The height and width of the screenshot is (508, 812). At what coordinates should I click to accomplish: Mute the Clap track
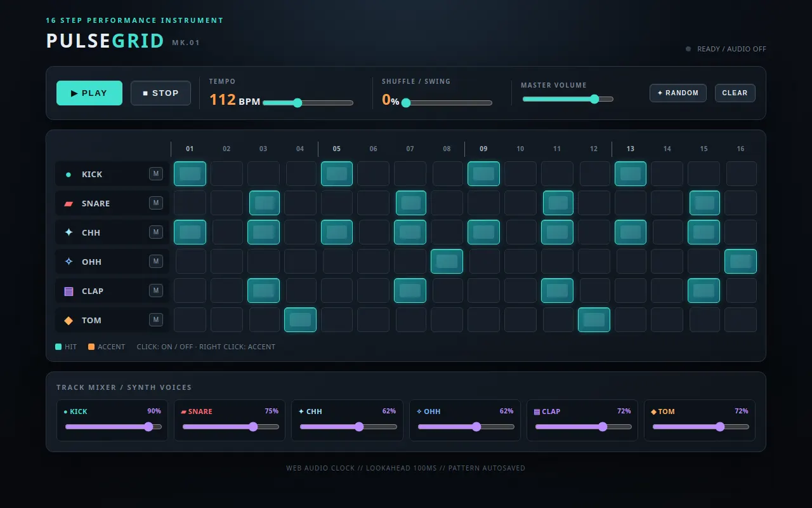156,290
